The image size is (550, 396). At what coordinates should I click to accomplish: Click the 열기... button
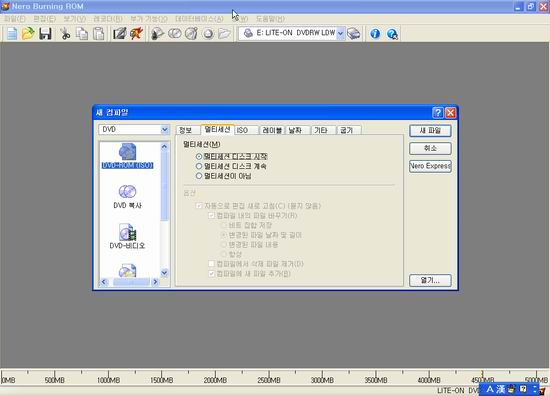click(x=430, y=280)
